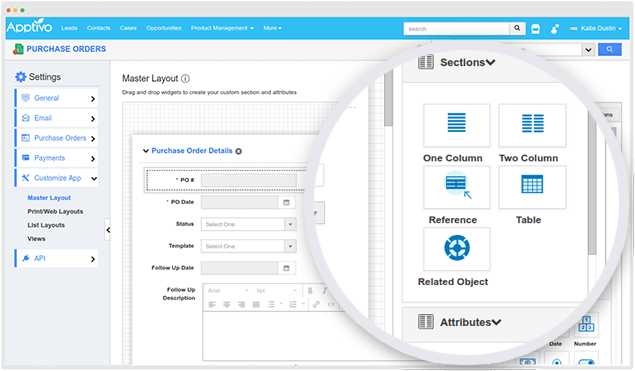Center align text in description editor

[227, 305]
